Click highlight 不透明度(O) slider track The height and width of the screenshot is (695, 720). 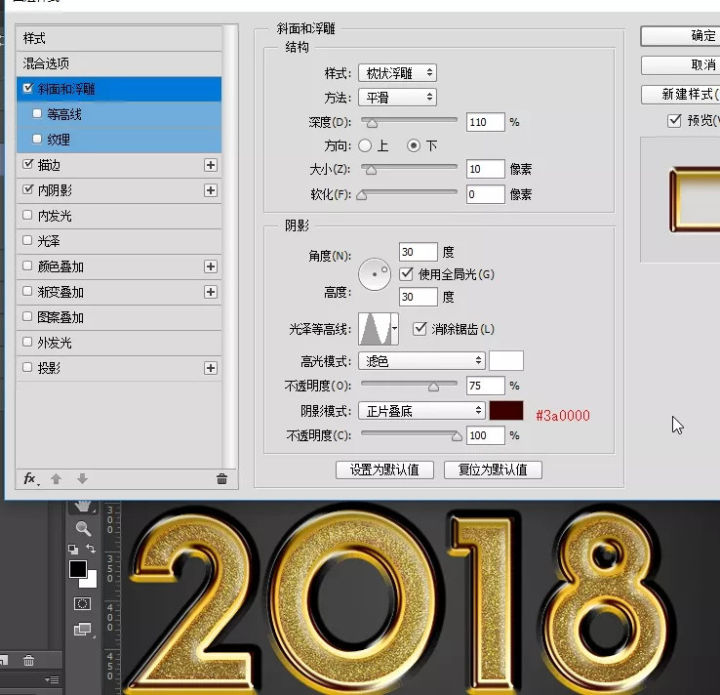pos(409,383)
